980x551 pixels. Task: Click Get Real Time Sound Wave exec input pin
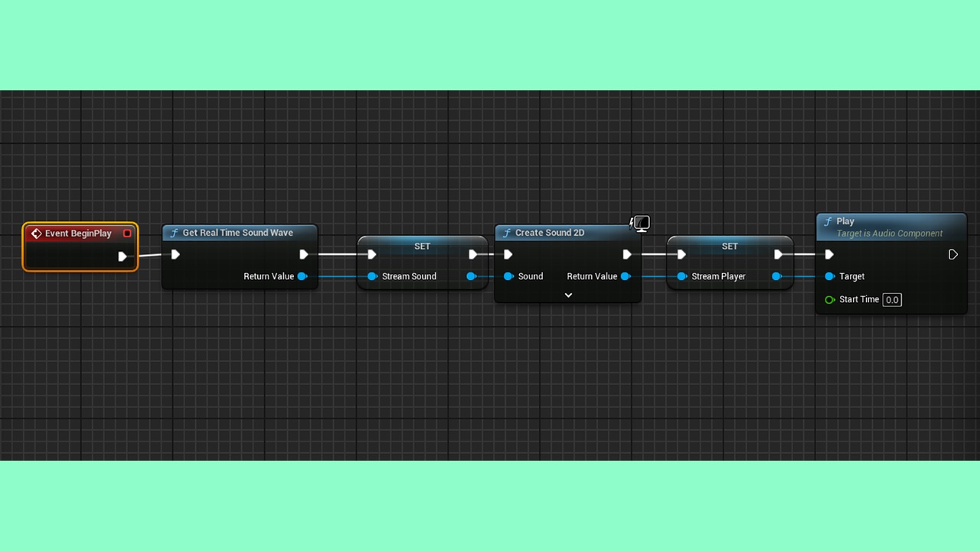175,255
